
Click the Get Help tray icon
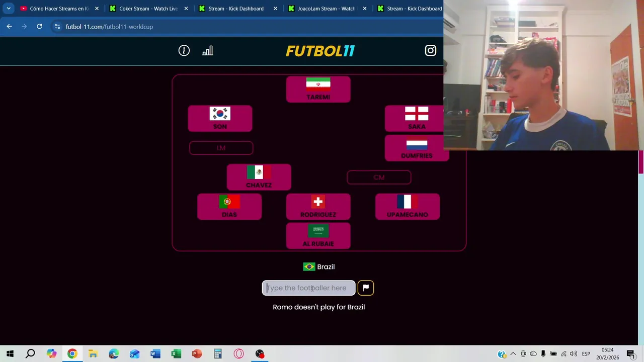pyautogui.click(x=502, y=354)
